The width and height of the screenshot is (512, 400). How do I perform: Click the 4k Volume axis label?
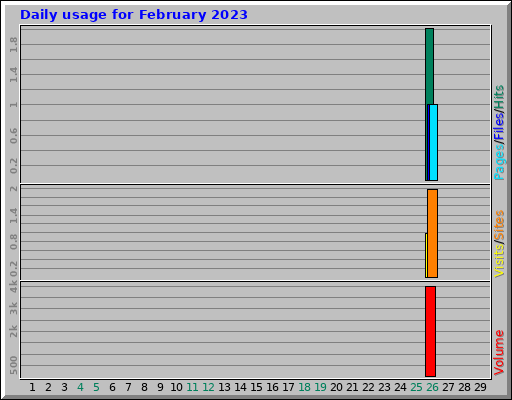click(x=13, y=287)
